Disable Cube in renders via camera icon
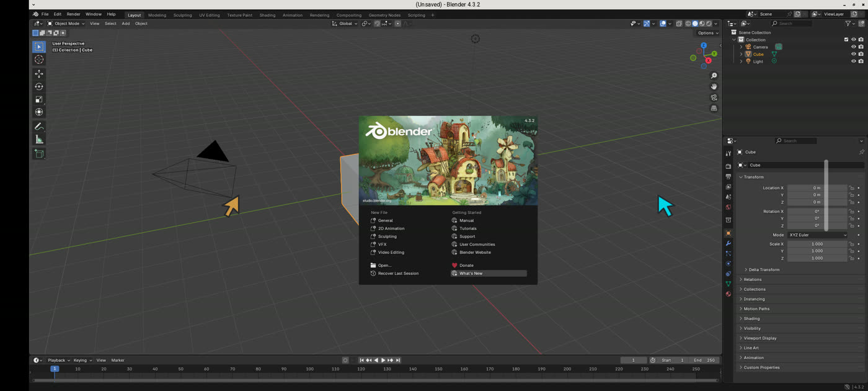The width and height of the screenshot is (868, 391). [861, 54]
